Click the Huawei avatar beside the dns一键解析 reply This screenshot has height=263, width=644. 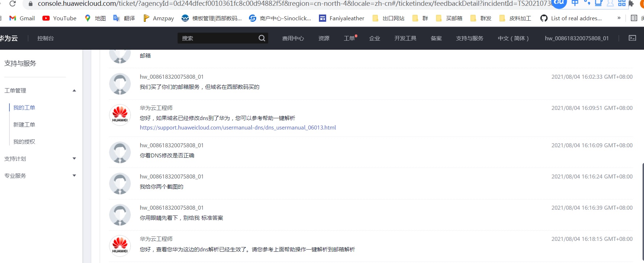click(120, 115)
